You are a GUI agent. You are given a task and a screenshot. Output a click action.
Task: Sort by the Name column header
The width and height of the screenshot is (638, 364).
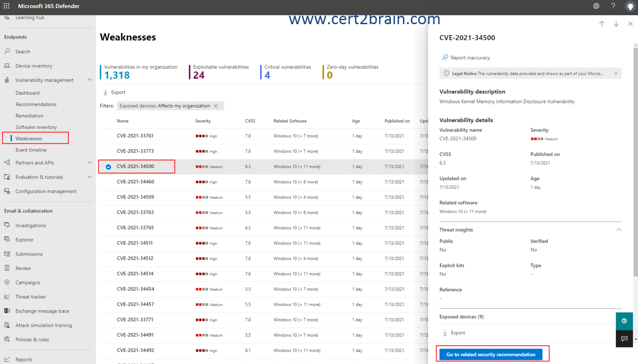click(x=123, y=121)
